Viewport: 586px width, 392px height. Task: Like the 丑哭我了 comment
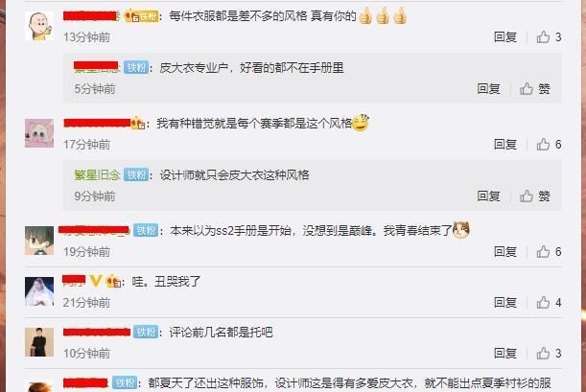point(549,303)
